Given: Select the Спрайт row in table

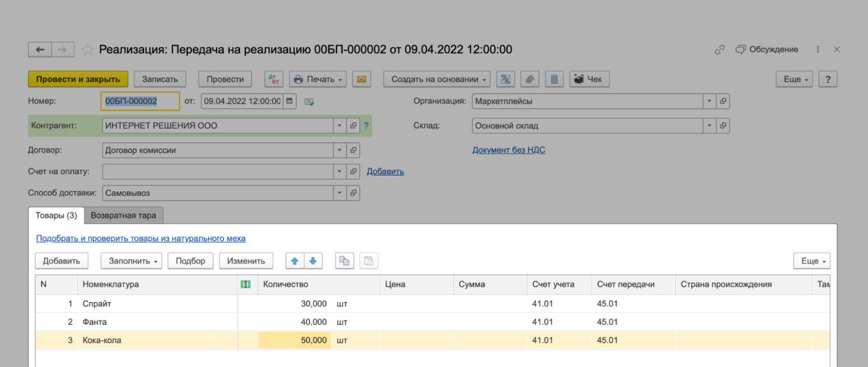Looking at the screenshot, I should [x=433, y=304].
